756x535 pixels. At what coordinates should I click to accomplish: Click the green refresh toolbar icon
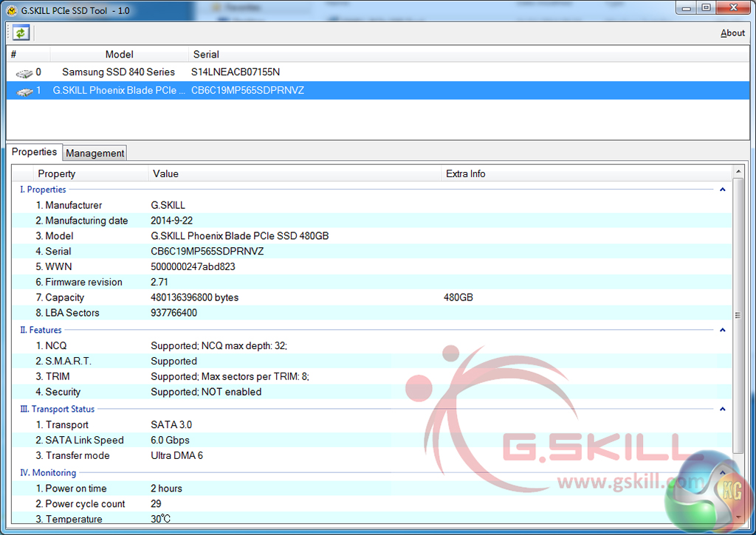point(21,32)
